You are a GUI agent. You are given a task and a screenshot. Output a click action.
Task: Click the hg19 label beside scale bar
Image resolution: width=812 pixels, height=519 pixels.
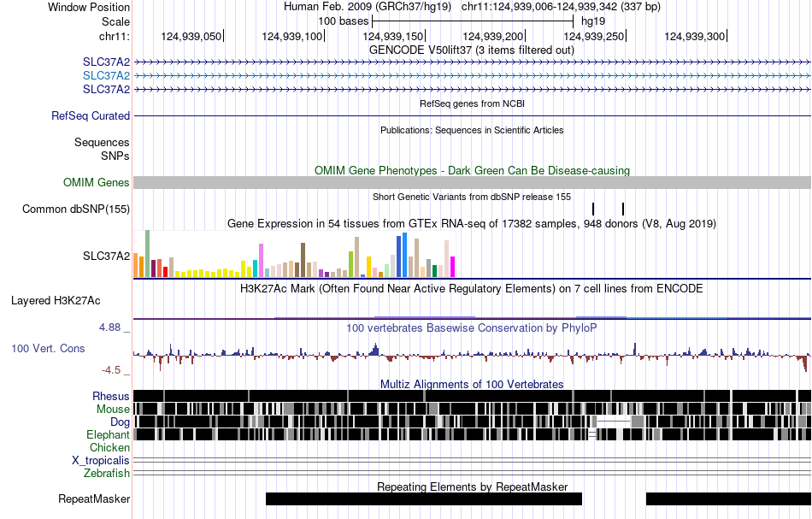(x=593, y=21)
